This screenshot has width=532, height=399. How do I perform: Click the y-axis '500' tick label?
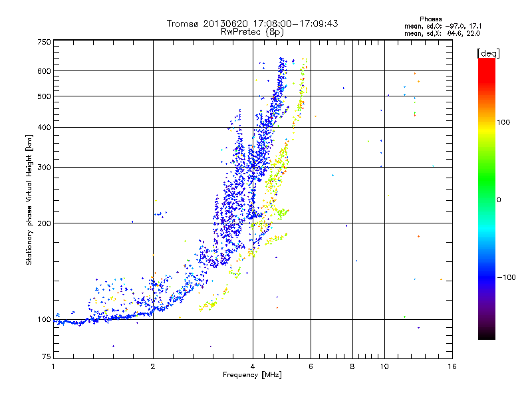point(45,96)
